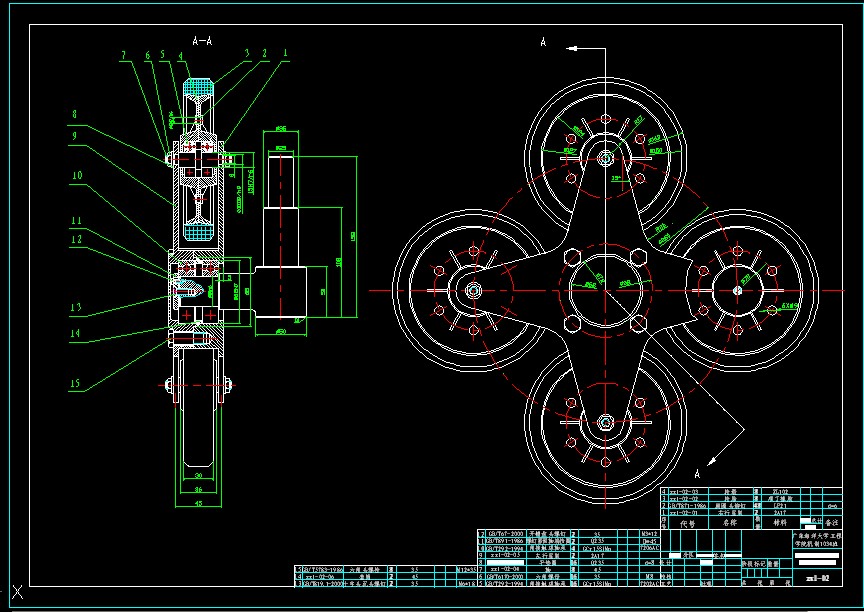
Task: Select part callout number 8
Action: [x=73, y=114]
